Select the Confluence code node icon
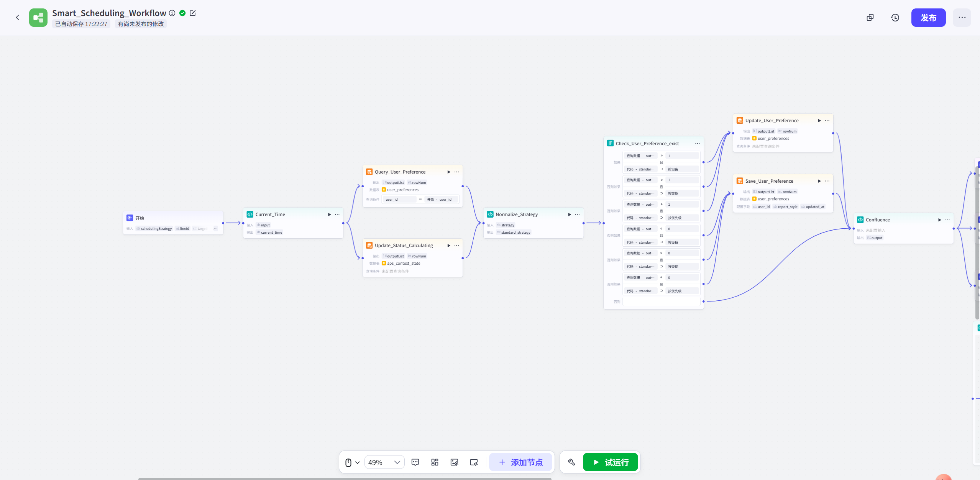The height and width of the screenshot is (480, 980). coord(860,220)
